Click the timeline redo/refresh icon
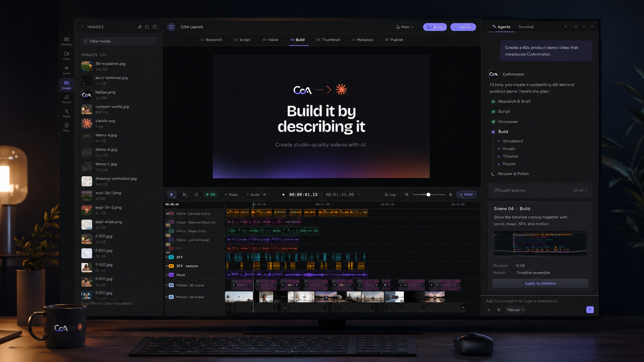 point(196,195)
